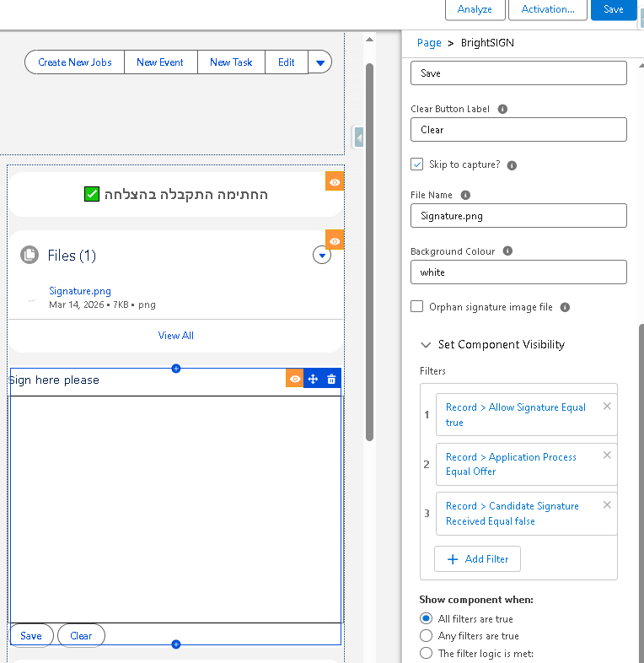Click Page in the breadcrumb
Viewport: 644px width, 663px height.
coord(429,43)
